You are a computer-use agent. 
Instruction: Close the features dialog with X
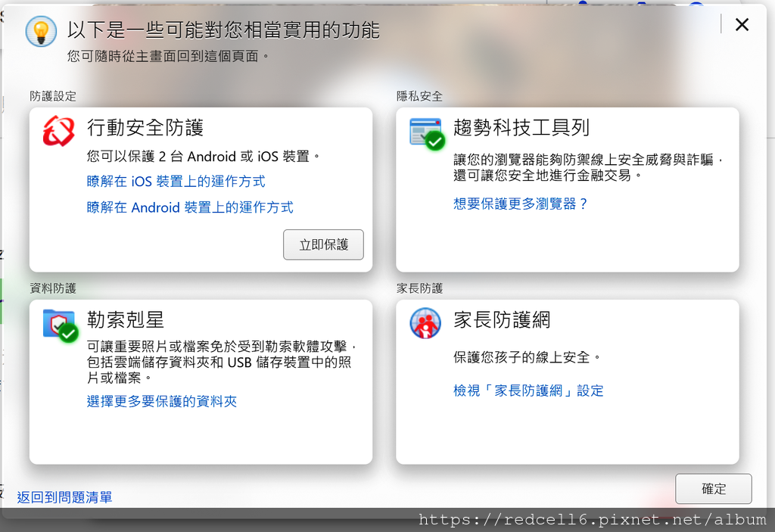[742, 24]
